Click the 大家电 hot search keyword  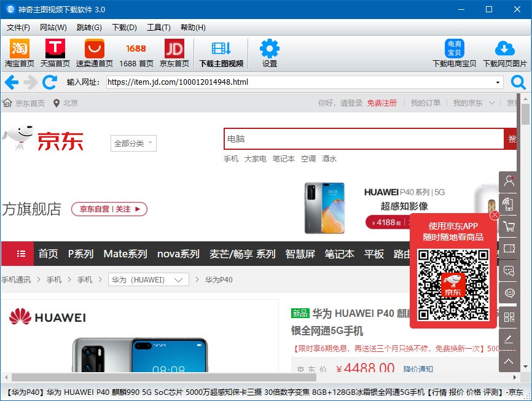point(255,159)
